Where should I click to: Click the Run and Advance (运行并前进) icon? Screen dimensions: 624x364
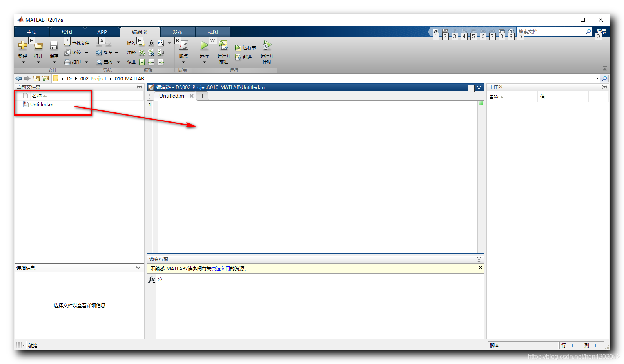(223, 45)
